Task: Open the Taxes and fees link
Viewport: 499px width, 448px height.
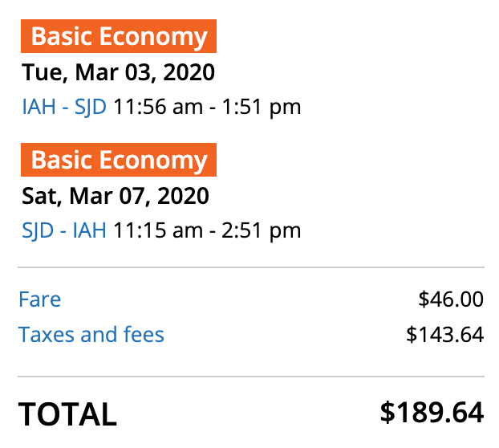Action: pos(91,335)
